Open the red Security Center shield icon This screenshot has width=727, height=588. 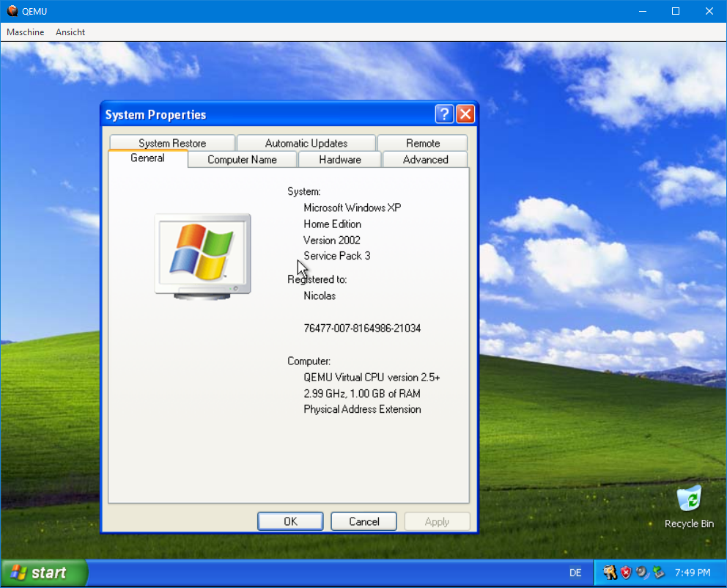626,573
